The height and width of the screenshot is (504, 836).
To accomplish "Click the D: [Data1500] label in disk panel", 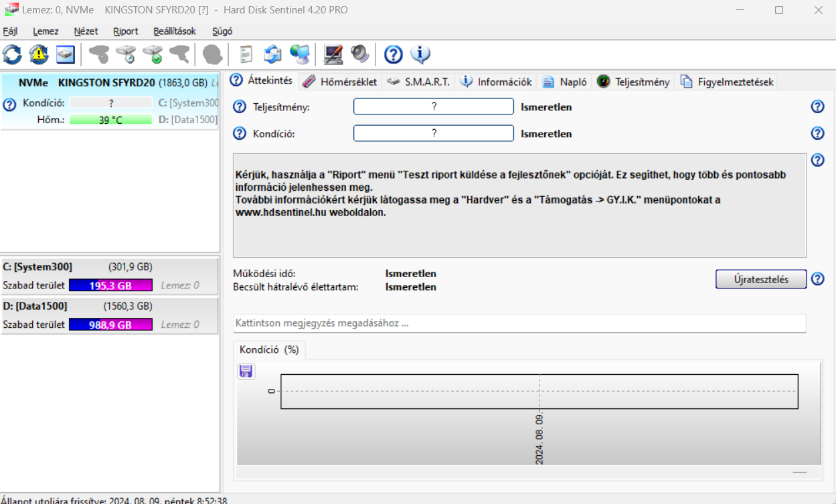I will [188, 120].
